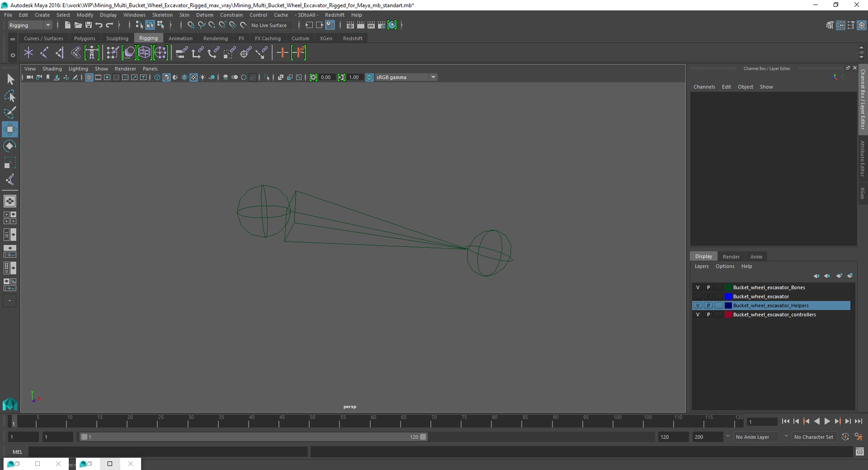The image size is (868, 470).
Task: Click the viewport select camera icon
Action: (29, 77)
